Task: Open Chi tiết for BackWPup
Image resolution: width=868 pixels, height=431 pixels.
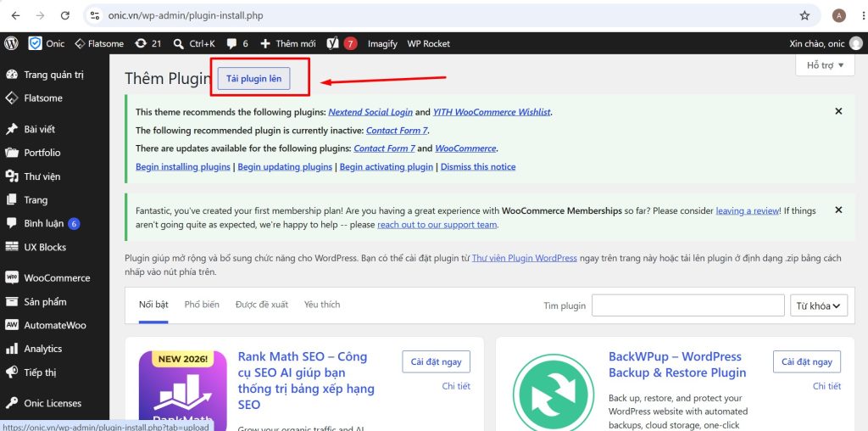Action: pyautogui.click(x=827, y=386)
